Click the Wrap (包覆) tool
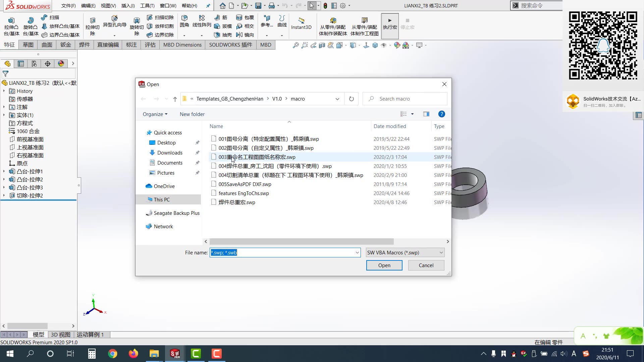 (x=245, y=17)
